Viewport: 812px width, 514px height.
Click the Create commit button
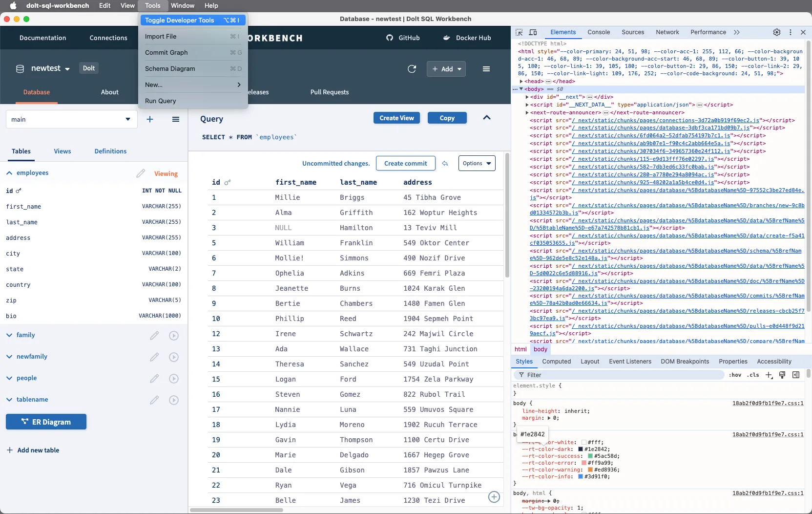(x=406, y=163)
